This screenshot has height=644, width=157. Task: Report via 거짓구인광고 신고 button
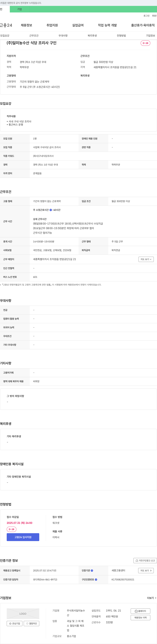pos(145,561)
